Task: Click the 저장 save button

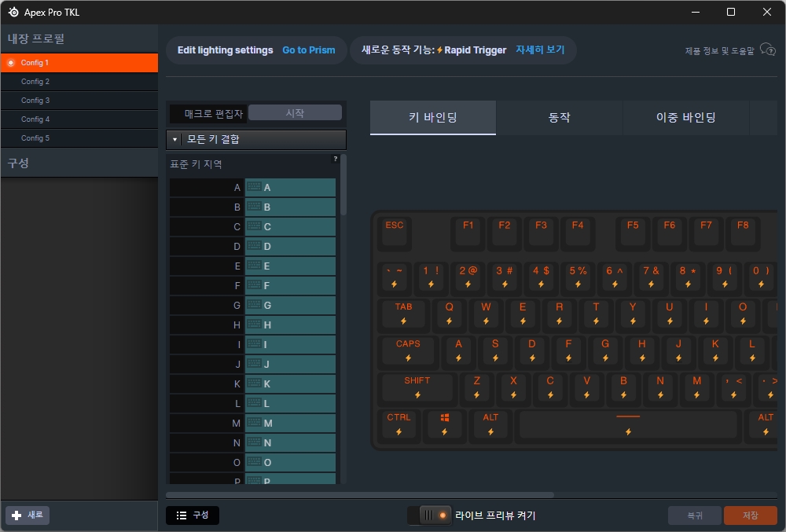Action: [751, 515]
